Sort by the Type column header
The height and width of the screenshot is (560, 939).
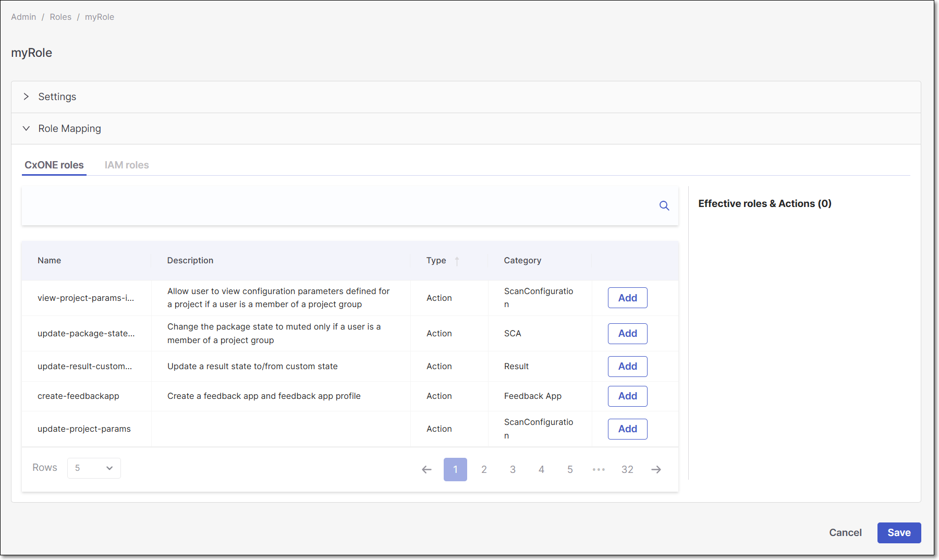pos(436,261)
